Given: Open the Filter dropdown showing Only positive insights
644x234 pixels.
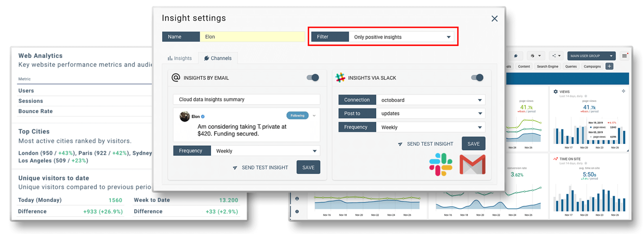Looking at the screenshot, I should pyautogui.click(x=401, y=37).
